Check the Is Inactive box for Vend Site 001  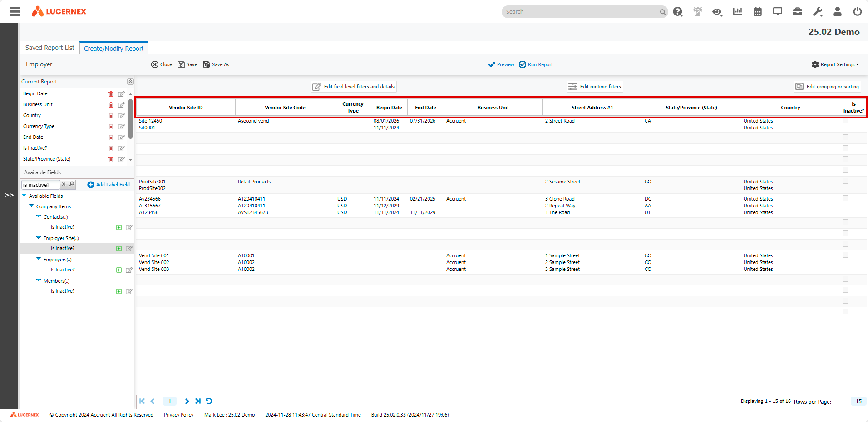tap(845, 255)
